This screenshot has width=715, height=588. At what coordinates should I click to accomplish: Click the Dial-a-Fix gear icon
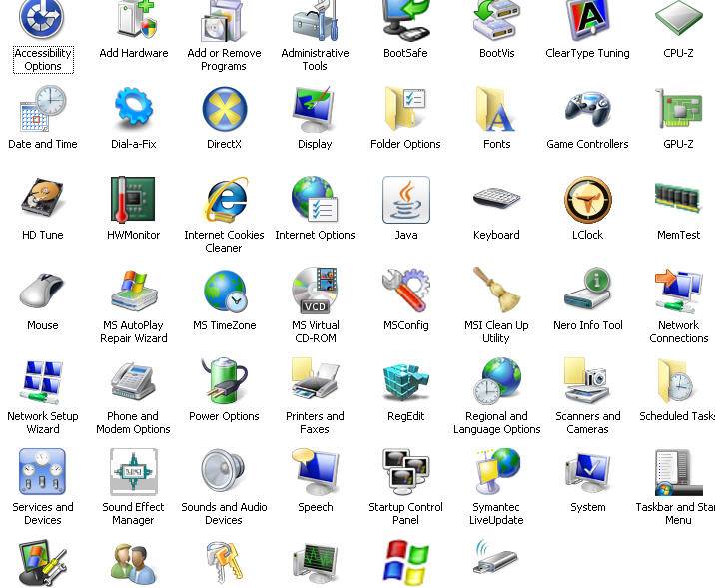[134, 109]
